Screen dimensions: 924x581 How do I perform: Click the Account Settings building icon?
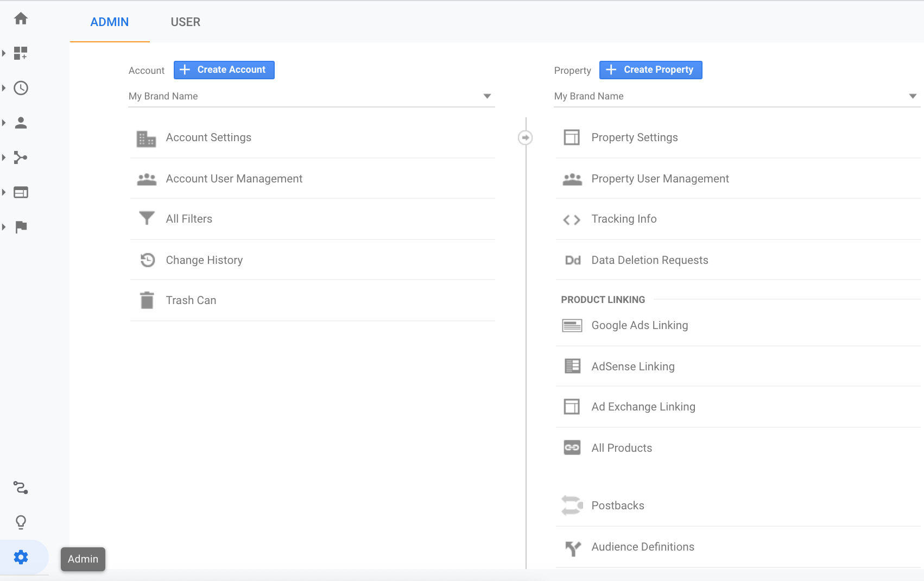tap(146, 139)
